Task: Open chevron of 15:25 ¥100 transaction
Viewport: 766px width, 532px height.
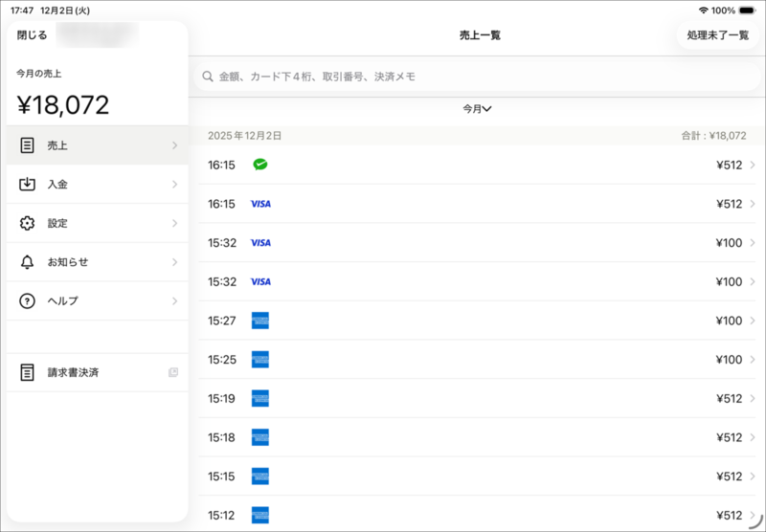Action: [x=753, y=360]
